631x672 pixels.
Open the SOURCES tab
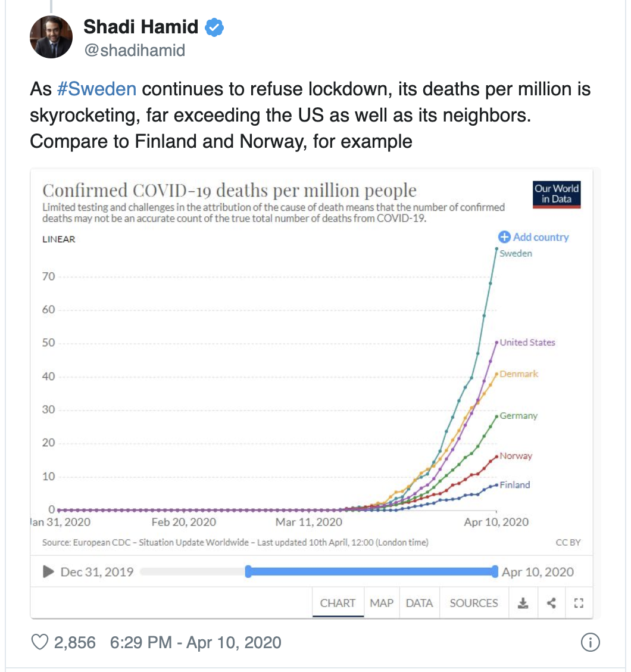[x=474, y=603]
